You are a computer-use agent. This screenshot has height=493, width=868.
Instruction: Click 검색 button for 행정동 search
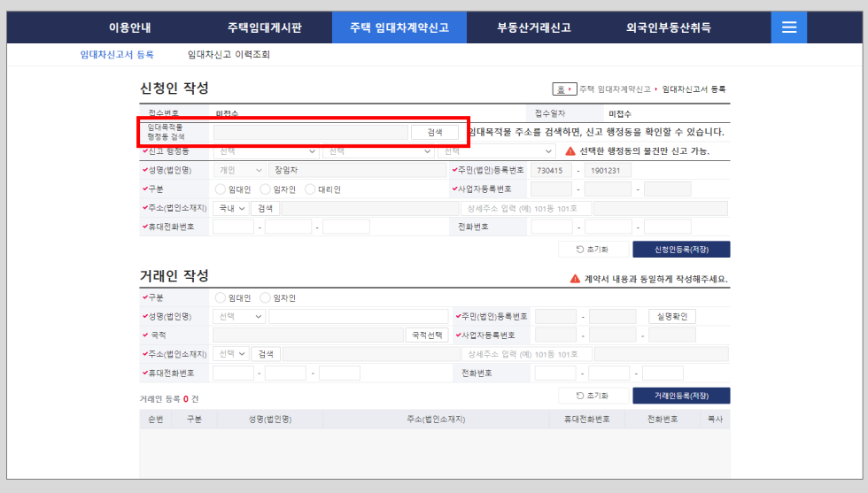(x=435, y=132)
